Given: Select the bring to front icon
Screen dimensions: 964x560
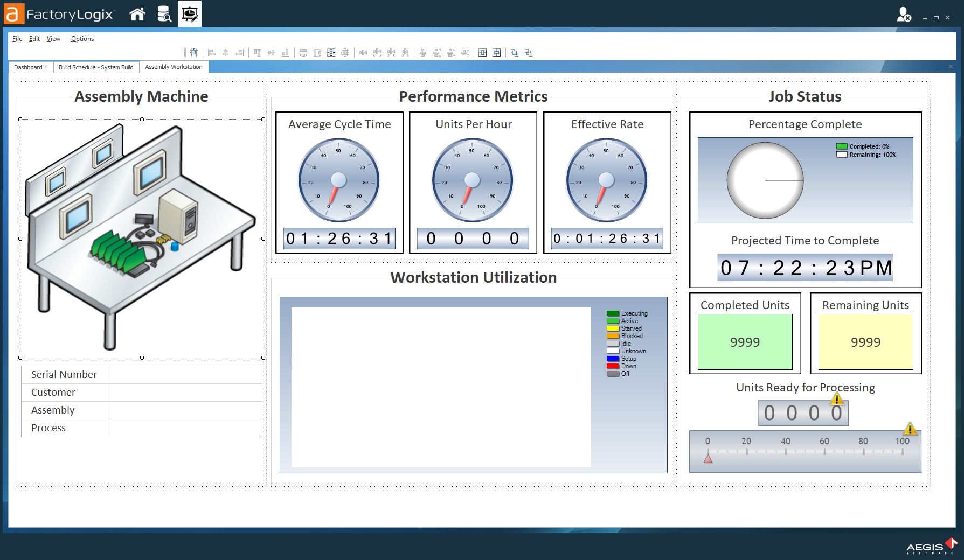Looking at the screenshot, I should pyautogui.click(x=514, y=52).
